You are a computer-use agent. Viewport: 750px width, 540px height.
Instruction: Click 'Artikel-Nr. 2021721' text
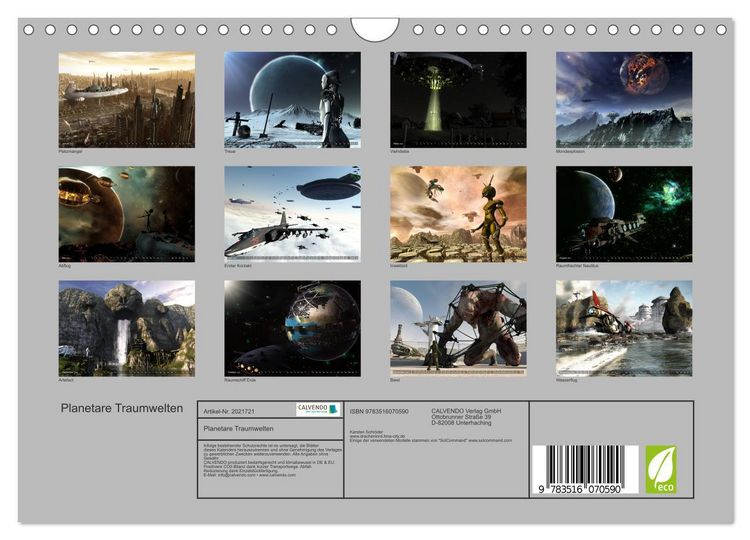(229, 411)
